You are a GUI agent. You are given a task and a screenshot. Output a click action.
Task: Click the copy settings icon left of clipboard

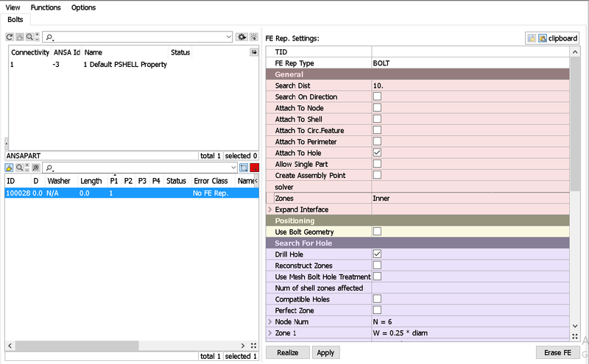[x=532, y=38]
